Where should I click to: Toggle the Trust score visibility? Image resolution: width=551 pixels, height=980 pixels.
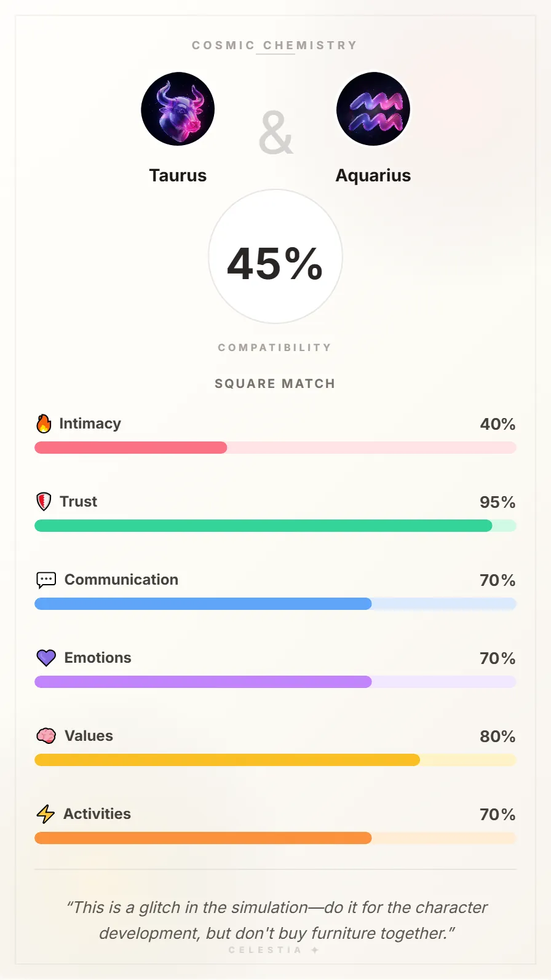tap(497, 502)
